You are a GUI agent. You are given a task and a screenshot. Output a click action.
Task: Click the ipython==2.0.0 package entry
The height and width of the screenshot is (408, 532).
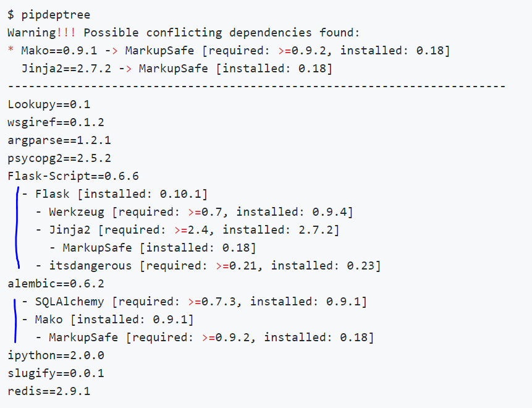click(x=56, y=355)
